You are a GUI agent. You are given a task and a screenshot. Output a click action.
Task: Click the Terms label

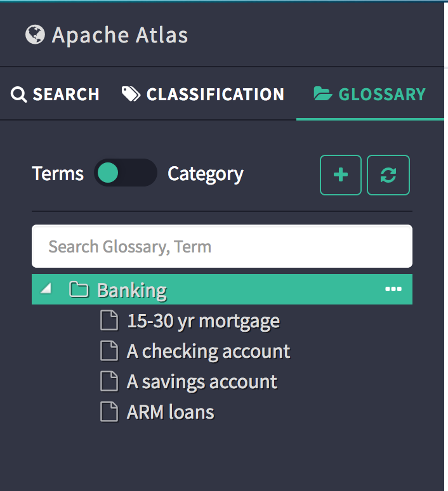58,174
